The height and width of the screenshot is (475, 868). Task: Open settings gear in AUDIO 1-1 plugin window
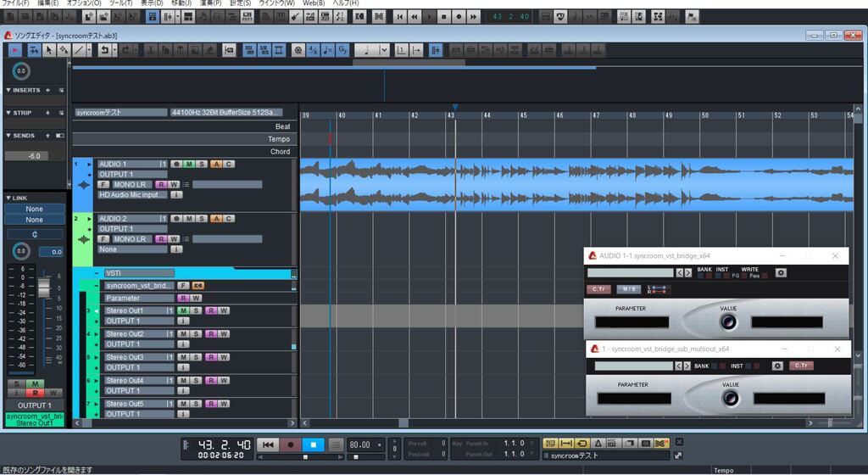point(781,272)
